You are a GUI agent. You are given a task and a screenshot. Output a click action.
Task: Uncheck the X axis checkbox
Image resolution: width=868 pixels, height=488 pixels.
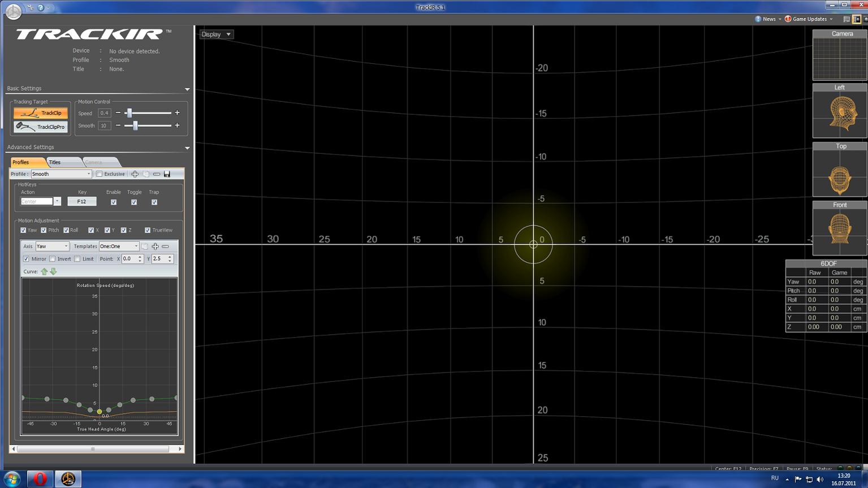coord(91,230)
